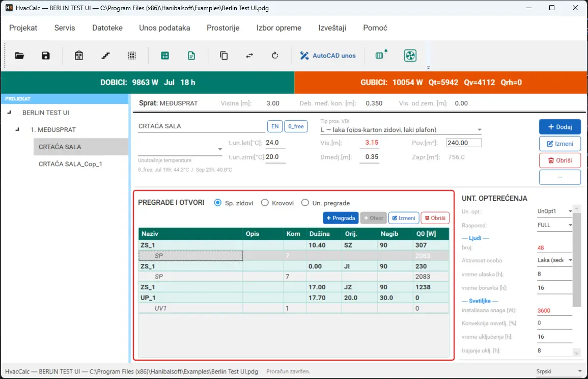Click the green calculator icon
The height and width of the screenshot is (379, 588).
(165, 56)
